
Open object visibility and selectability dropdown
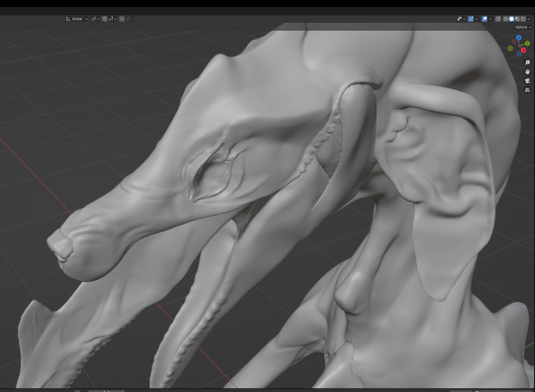(x=462, y=19)
